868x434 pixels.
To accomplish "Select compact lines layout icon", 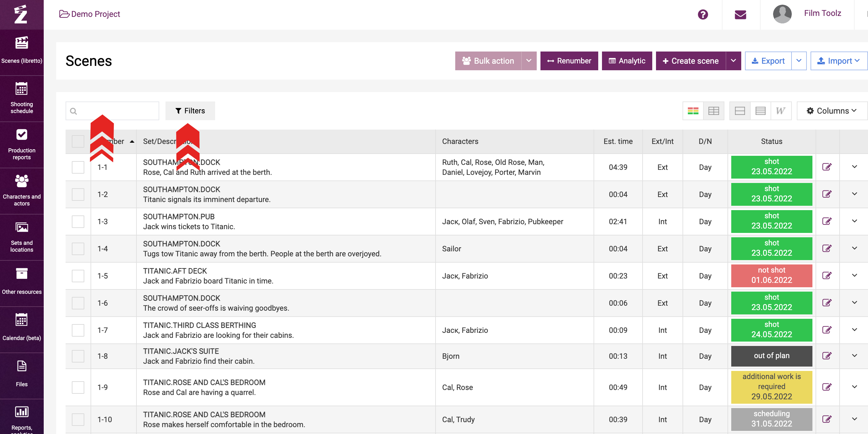I will [x=760, y=111].
